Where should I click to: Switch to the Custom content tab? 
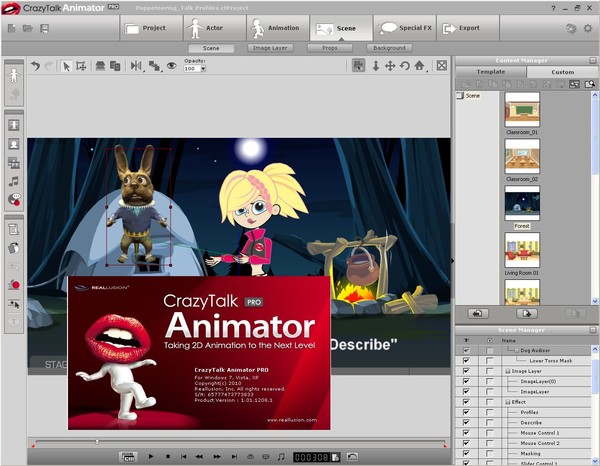pyautogui.click(x=562, y=72)
